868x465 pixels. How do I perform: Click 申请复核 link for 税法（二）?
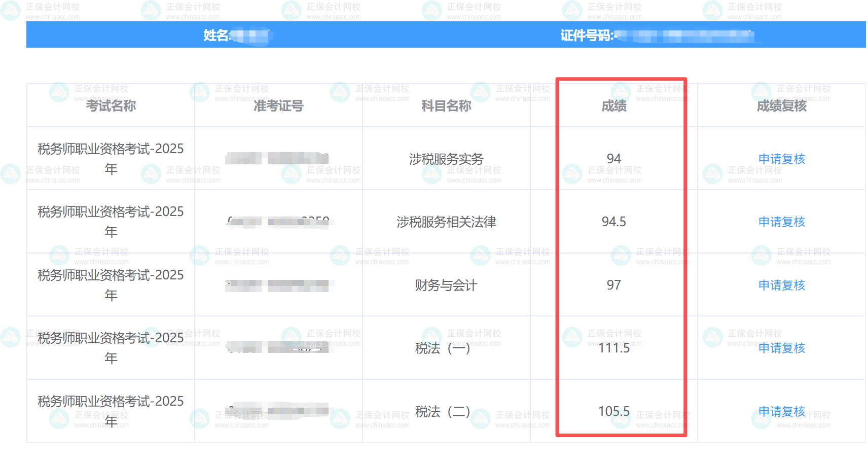tap(781, 412)
